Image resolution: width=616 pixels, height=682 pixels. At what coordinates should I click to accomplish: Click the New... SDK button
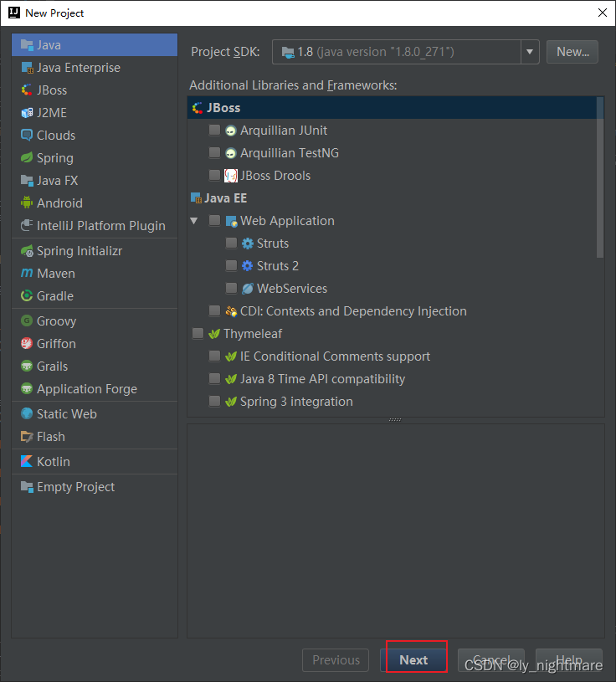click(x=572, y=52)
